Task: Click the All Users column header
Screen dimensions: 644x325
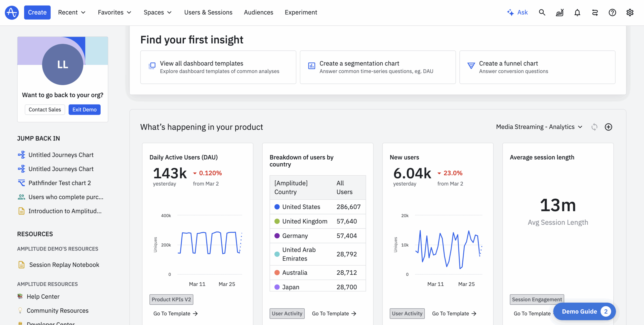Action: pyautogui.click(x=344, y=188)
